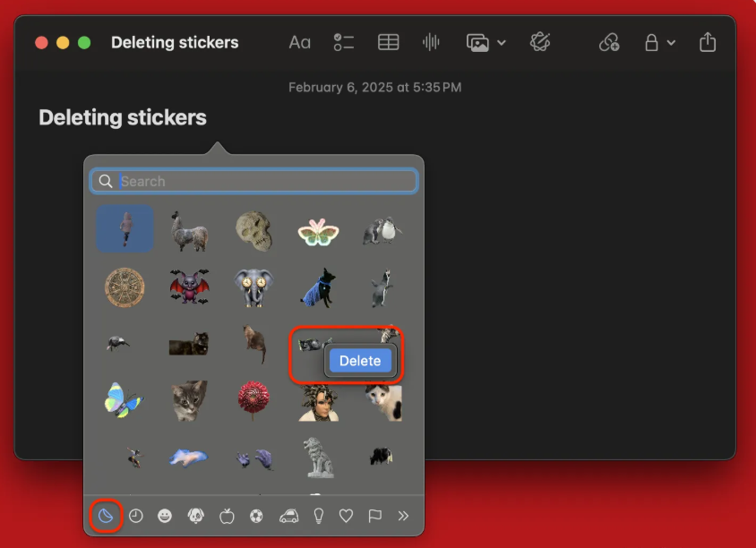756x548 pixels.
Task: Open the text formatting Aa menu
Action: pos(299,41)
